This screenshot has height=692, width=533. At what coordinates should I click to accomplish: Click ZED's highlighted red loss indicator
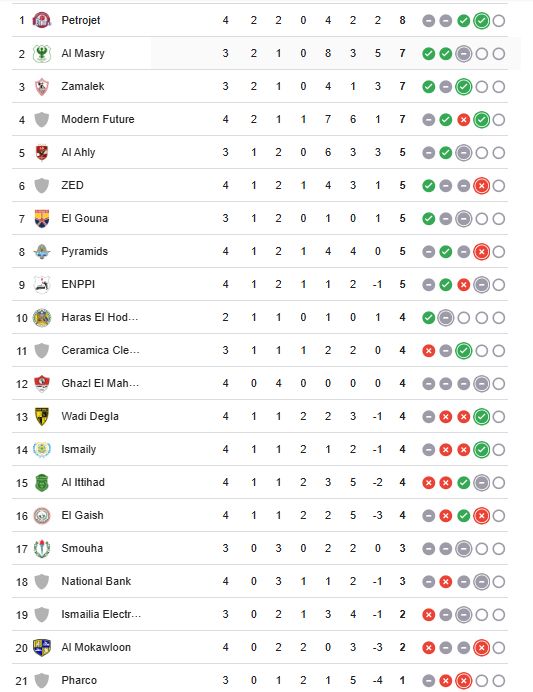pyautogui.click(x=481, y=185)
